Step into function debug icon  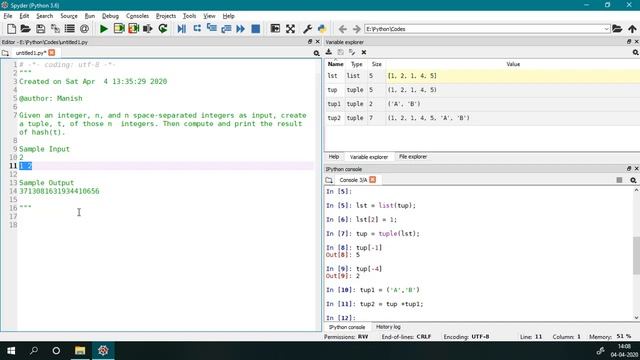[x=211, y=29]
